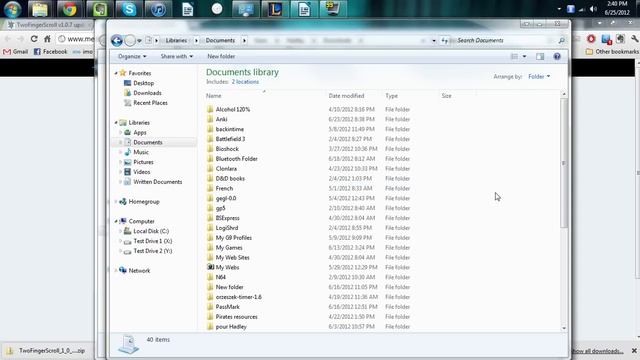Select the pour Hadley folder icon

210,327
